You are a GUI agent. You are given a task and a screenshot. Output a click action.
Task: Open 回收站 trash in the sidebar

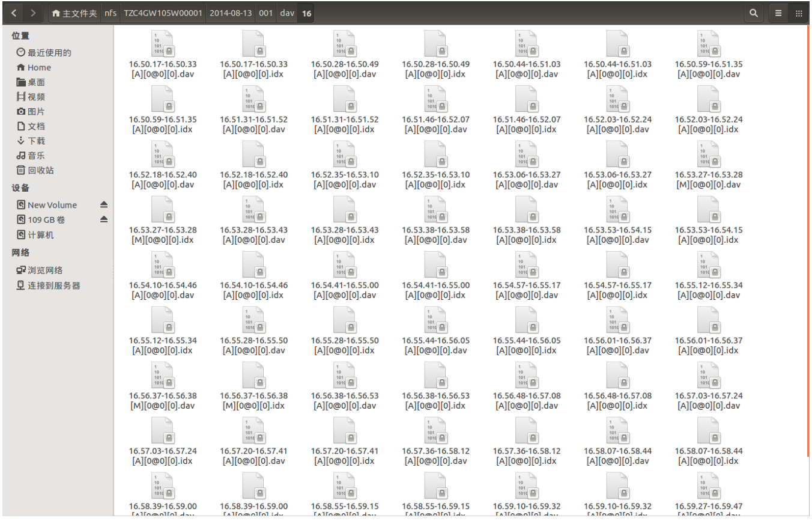point(35,170)
